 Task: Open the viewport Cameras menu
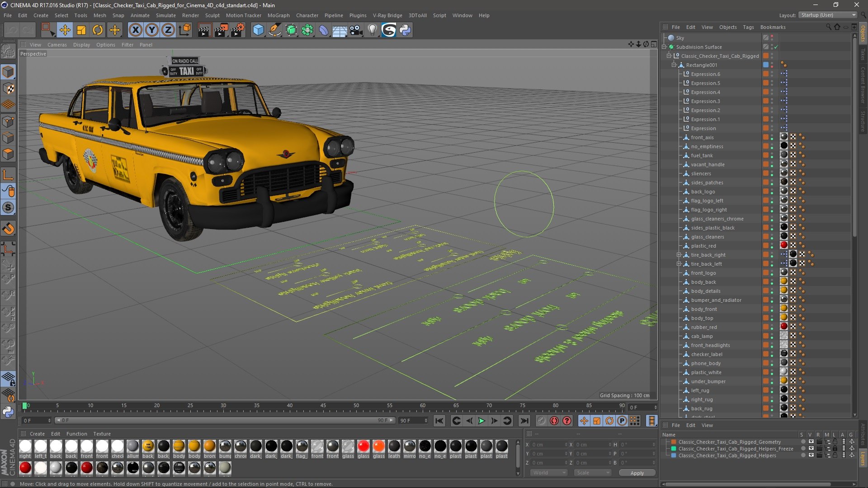[57, 45]
